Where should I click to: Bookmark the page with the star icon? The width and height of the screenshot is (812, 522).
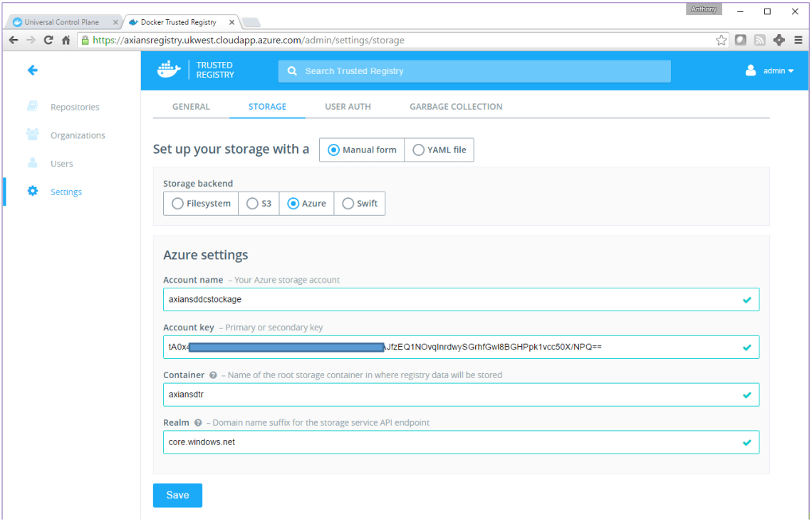722,40
